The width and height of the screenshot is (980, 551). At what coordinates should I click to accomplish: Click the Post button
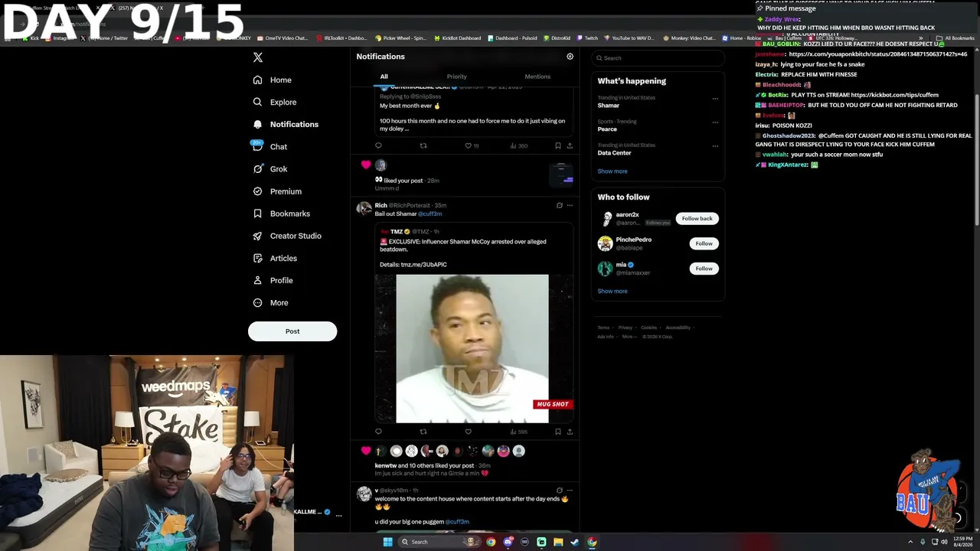click(x=292, y=331)
